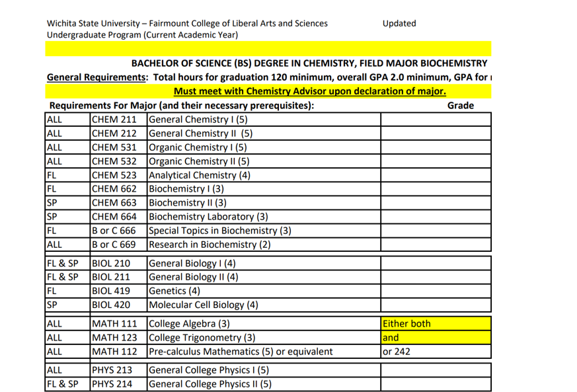Click CHEM 662 course code

(x=114, y=189)
